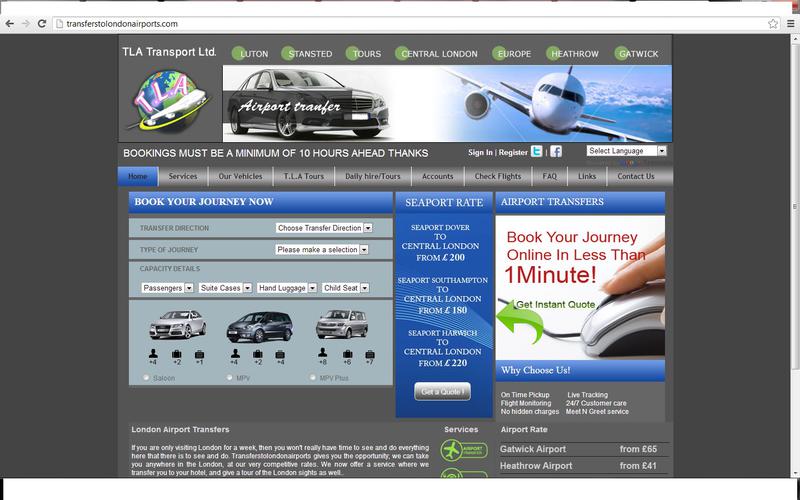Click the Sign In link
Screen dimensions: 800x500
[480, 152]
